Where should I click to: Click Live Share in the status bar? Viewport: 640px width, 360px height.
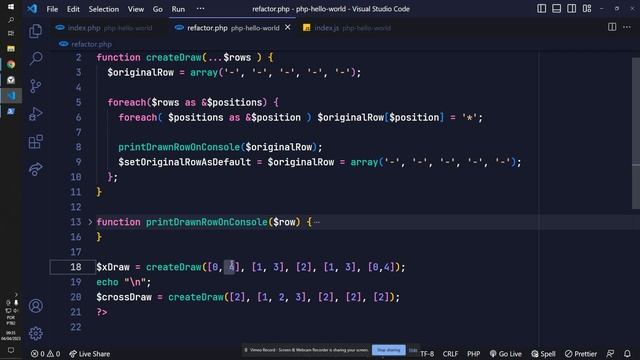coord(89,354)
